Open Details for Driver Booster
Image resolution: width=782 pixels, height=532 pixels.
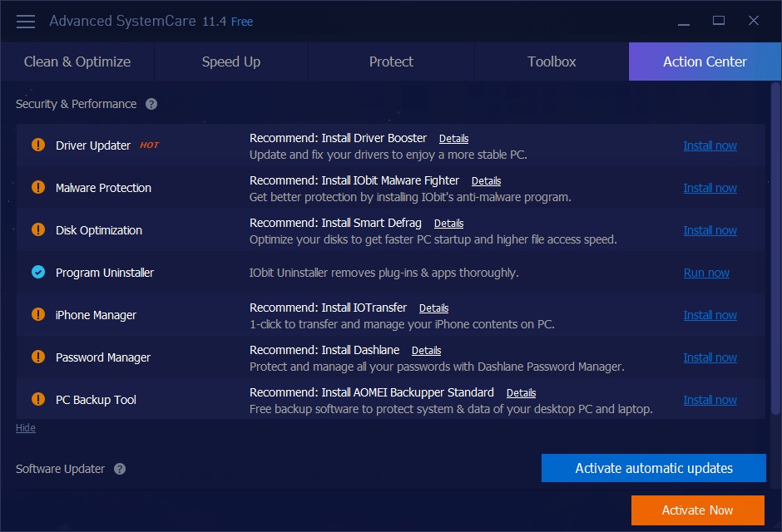pyautogui.click(x=454, y=139)
